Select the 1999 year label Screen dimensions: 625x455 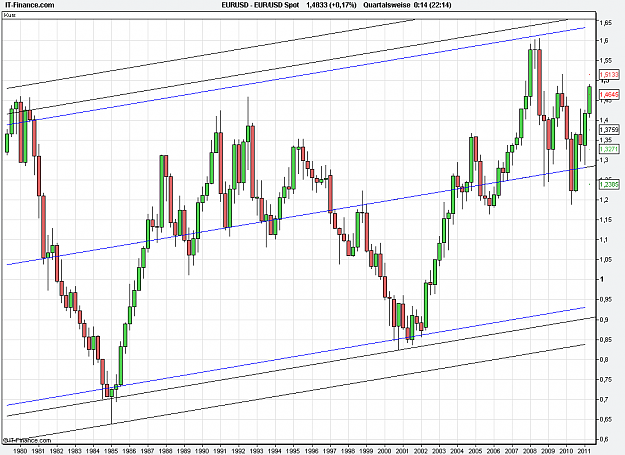tap(366, 451)
